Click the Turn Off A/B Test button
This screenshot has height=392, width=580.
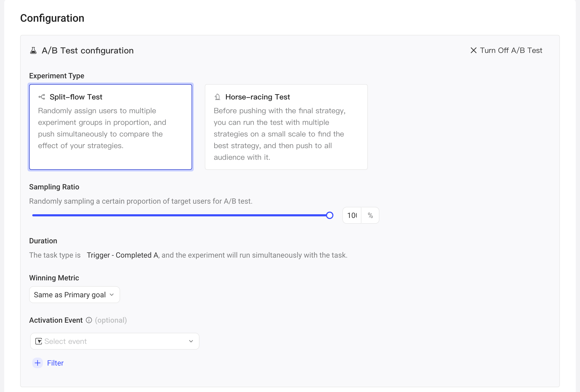[506, 50]
